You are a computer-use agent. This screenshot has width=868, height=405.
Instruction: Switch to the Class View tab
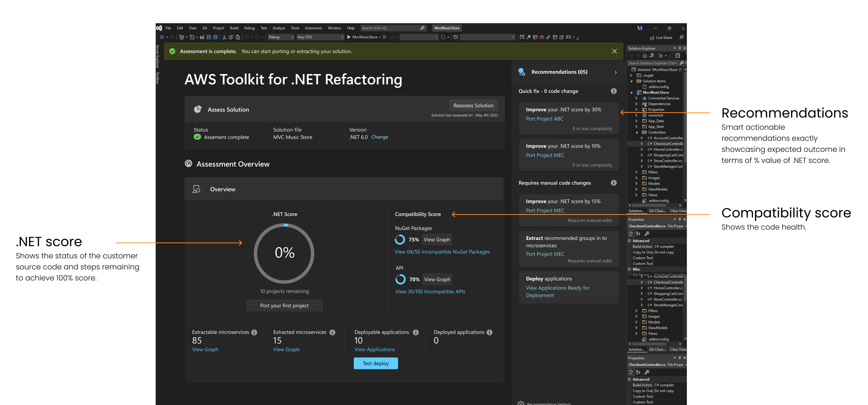678,211
